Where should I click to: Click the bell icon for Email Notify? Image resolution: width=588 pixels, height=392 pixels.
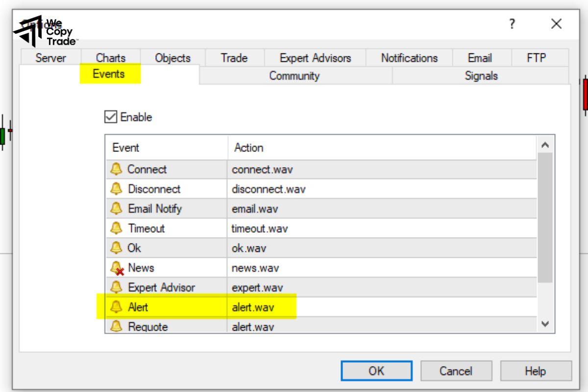point(117,208)
